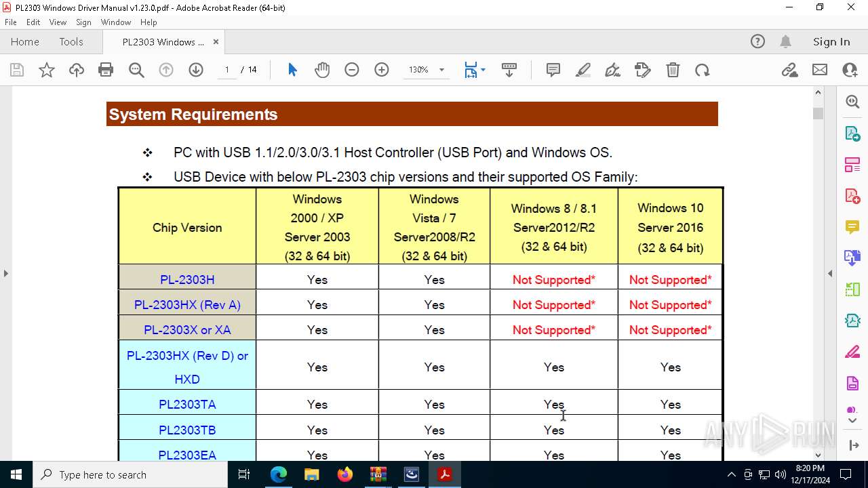Add a sticky note comment

point(553,70)
